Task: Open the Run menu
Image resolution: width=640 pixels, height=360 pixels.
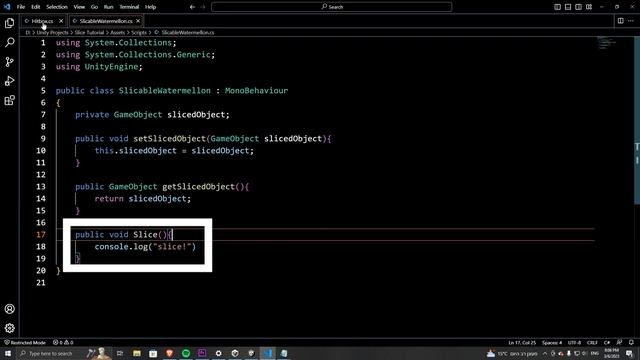Action: pos(108,7)
